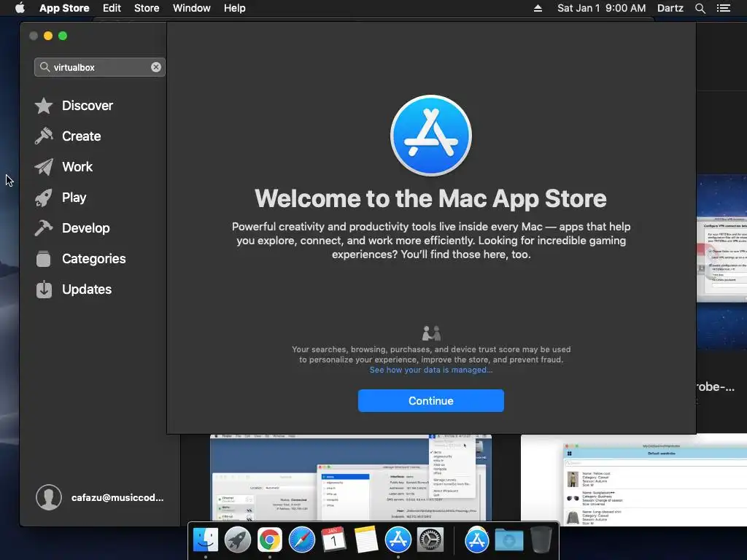Click the Continue button

tap(430, 400)
